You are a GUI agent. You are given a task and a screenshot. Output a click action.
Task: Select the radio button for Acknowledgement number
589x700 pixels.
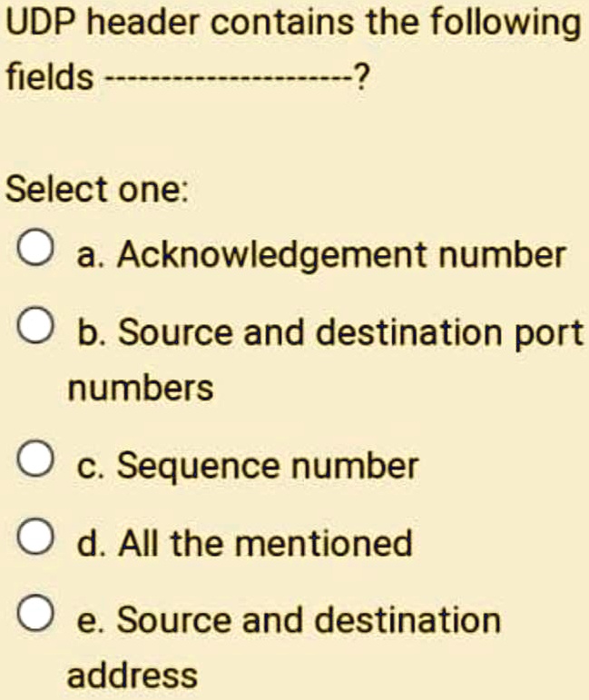point(36,248)
